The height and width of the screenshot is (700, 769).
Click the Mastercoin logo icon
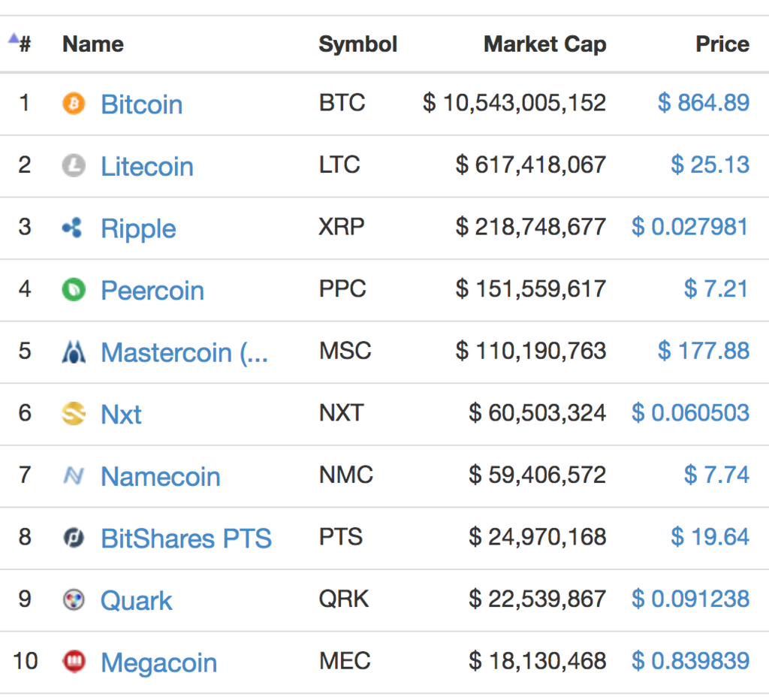pos(74,352)
